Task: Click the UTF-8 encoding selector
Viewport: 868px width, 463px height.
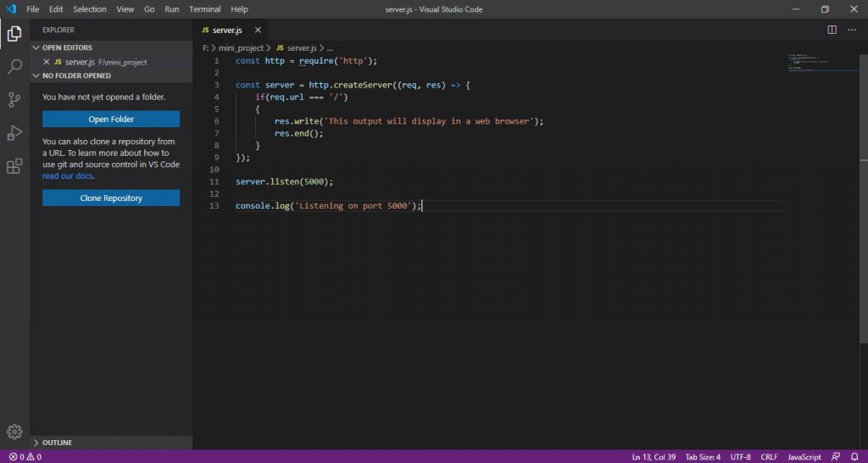Action: [x=741, y=457]
